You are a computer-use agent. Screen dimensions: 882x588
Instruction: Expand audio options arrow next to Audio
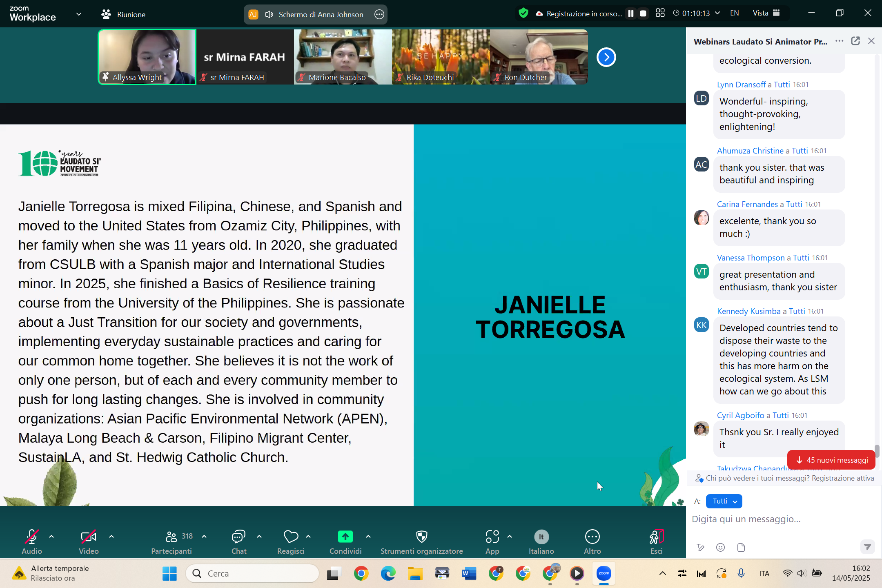coord(51,537)
